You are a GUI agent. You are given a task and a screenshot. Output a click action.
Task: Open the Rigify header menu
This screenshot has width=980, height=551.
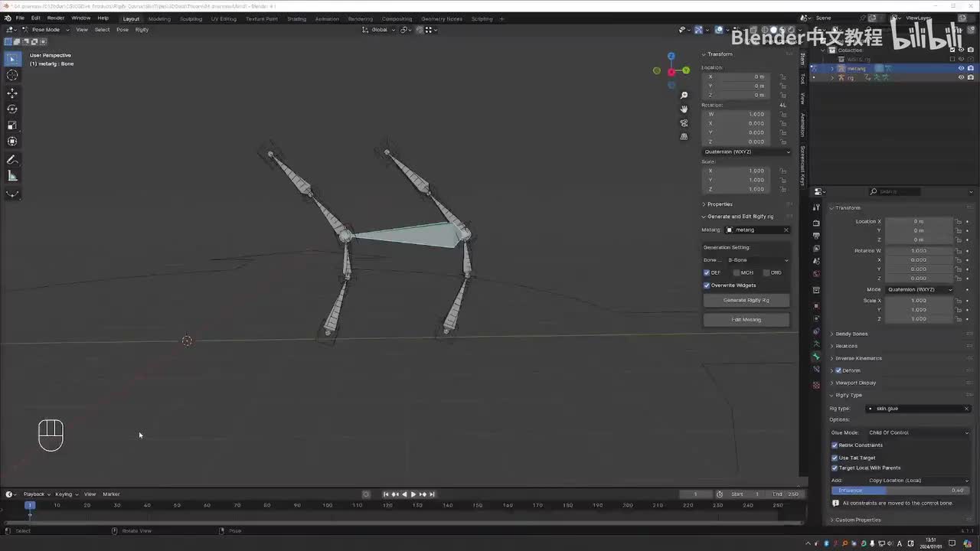142,30
